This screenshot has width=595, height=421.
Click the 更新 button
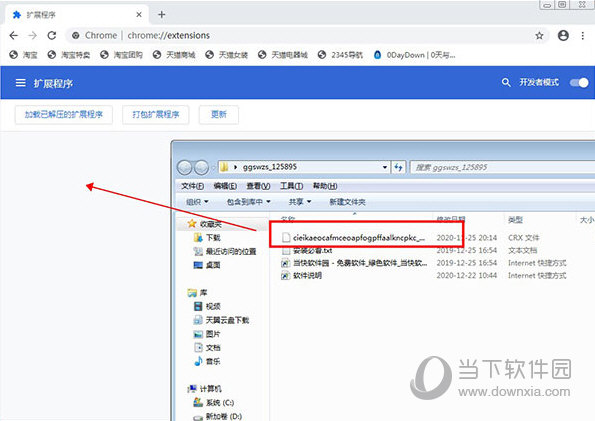pos(219,115)
